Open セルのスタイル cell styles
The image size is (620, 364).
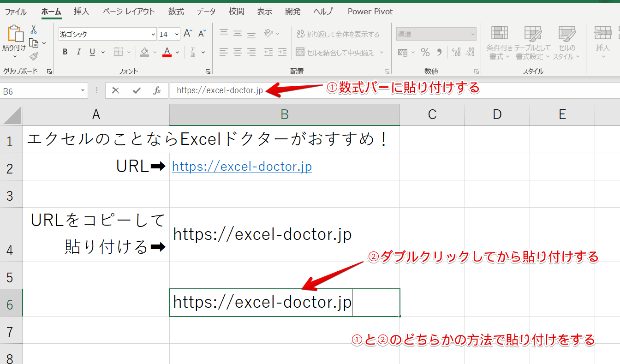[567, 43]
